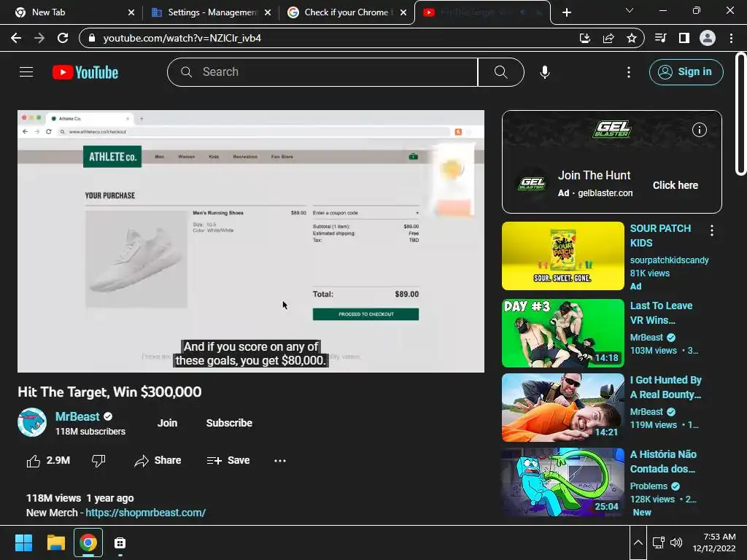
Task: Go forward in browser history
Action: (x=39, y=38)
